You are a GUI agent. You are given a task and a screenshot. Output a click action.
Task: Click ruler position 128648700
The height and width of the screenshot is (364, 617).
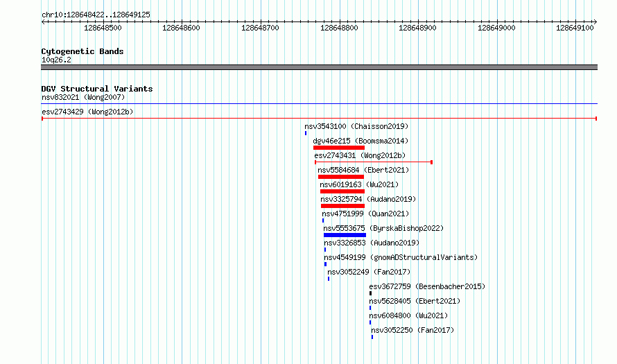pyautogui.click(x=260, y=28)
